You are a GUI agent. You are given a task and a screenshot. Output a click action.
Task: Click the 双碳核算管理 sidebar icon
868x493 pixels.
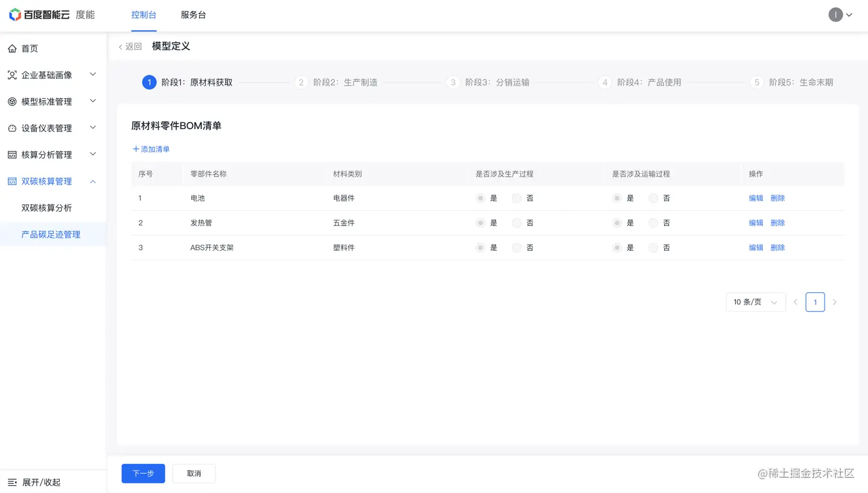(12, 181)
